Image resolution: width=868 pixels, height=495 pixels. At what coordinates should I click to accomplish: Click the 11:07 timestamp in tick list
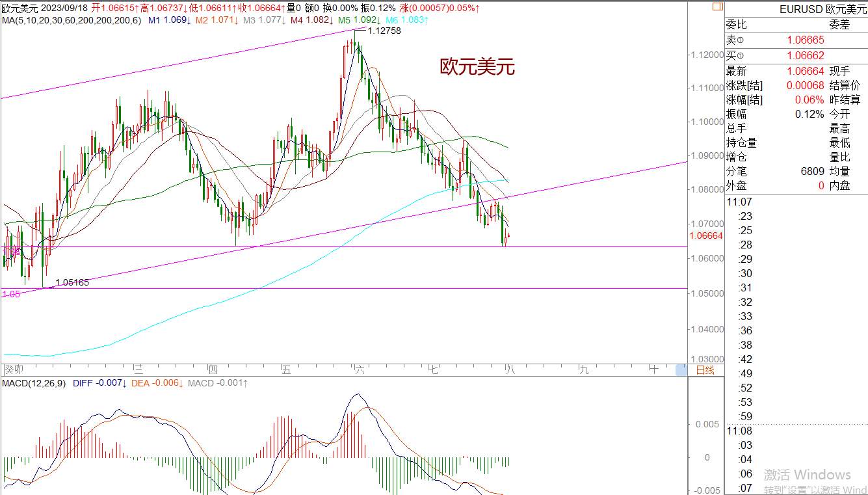[739, 202]
